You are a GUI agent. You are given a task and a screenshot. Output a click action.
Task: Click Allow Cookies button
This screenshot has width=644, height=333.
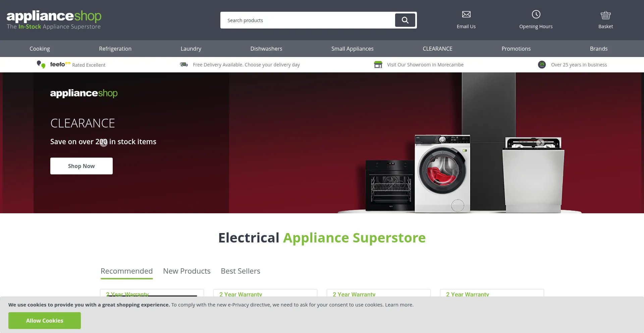[45, 321]
